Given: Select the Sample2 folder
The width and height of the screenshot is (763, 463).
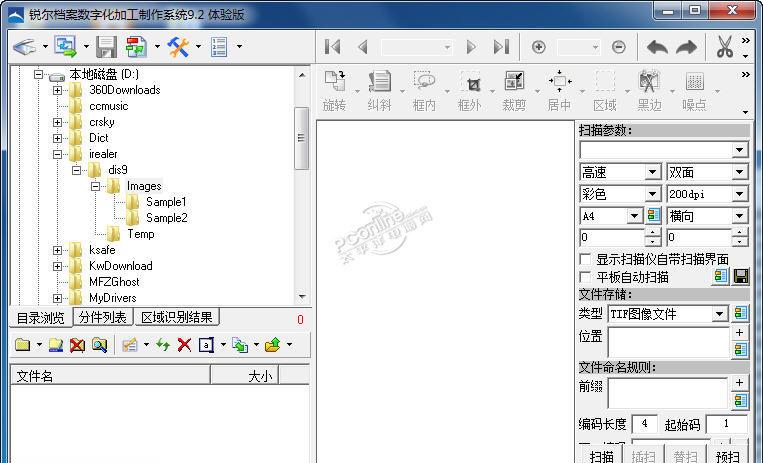Looking at the screenshot, I should point(167,218).
